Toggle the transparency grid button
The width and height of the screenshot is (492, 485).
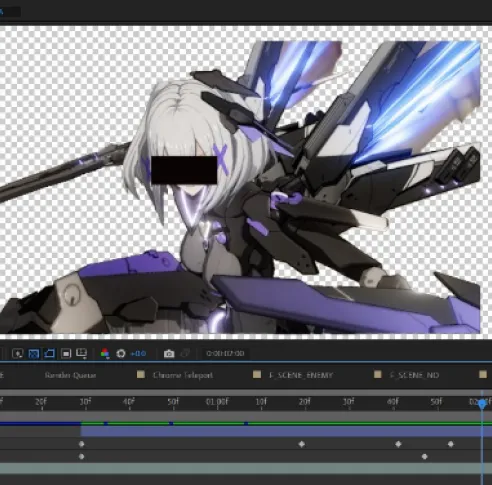tap(34, 353)
